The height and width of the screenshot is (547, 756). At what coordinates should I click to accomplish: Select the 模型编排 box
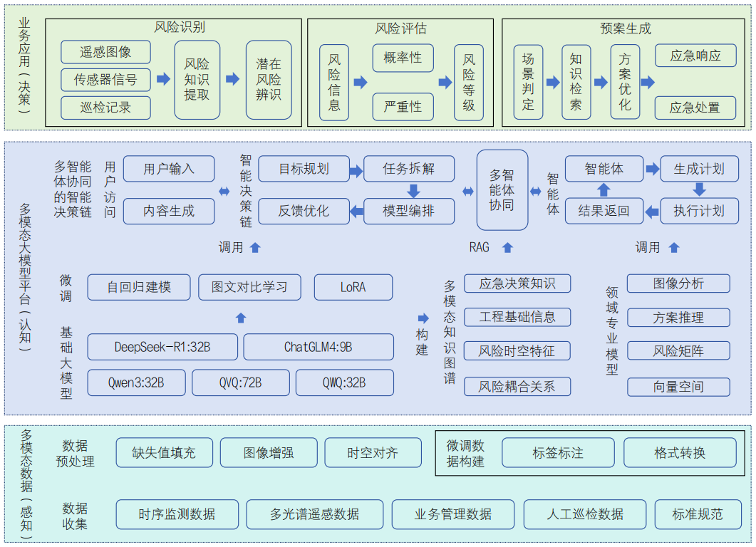409,211
